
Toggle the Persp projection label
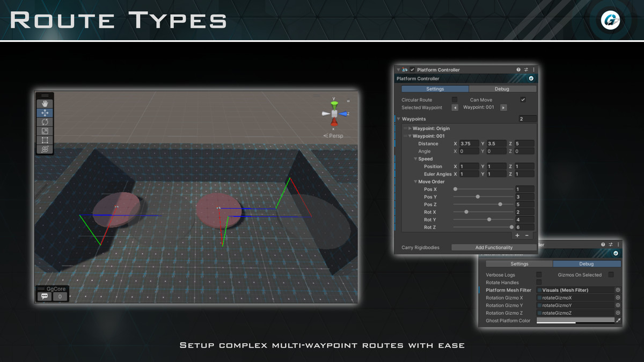[x=333, y=136]
